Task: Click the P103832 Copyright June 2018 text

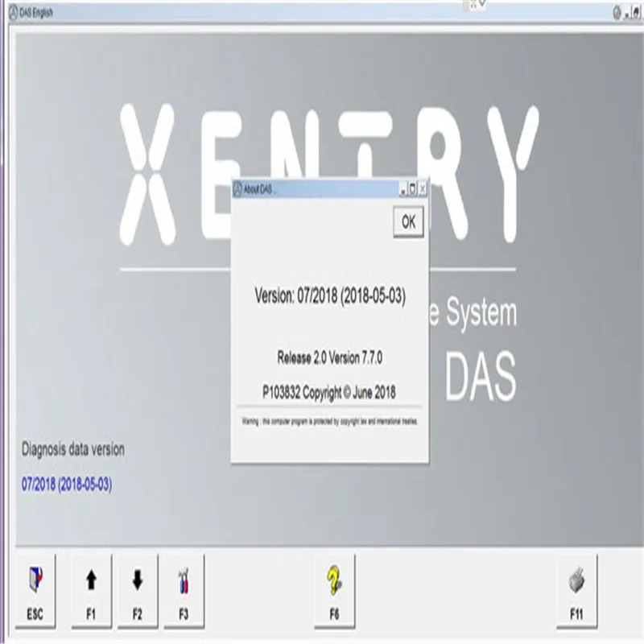Action: tap(329, 392)
